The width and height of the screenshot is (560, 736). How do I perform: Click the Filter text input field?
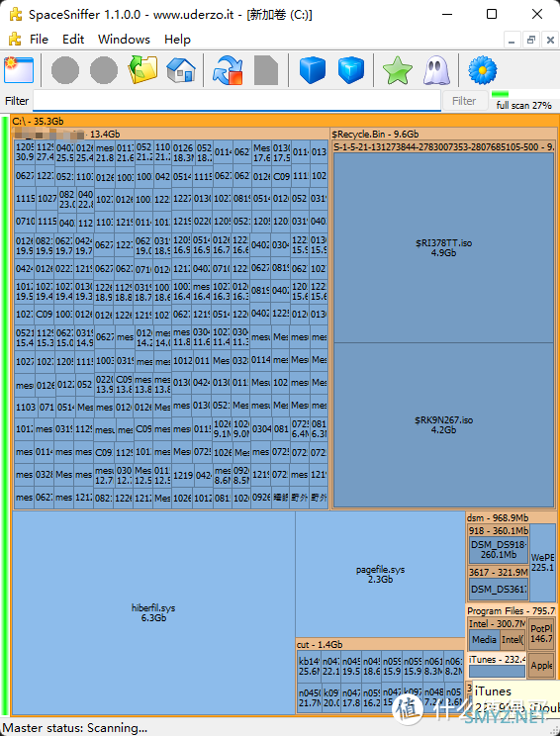click(237, 101)
